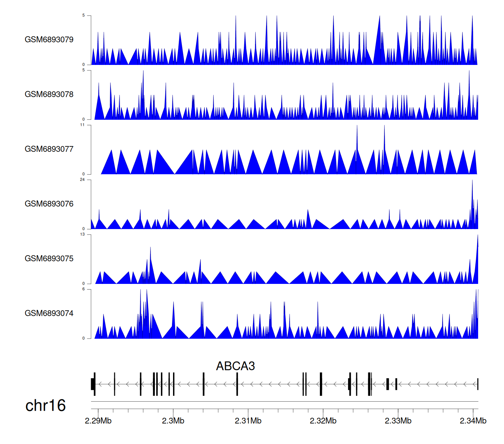
Task: Click the 2.29Mb axis position label
Action: coord(98,421)
